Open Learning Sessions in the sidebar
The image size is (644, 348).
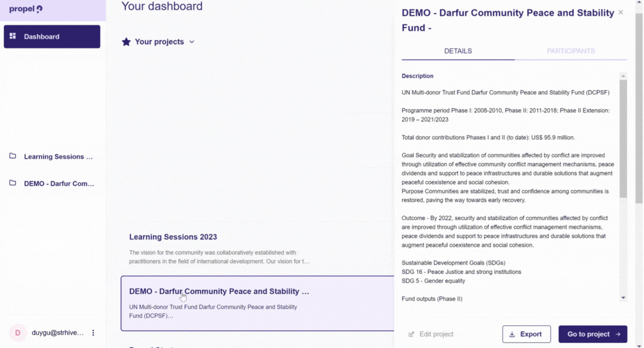58,157
